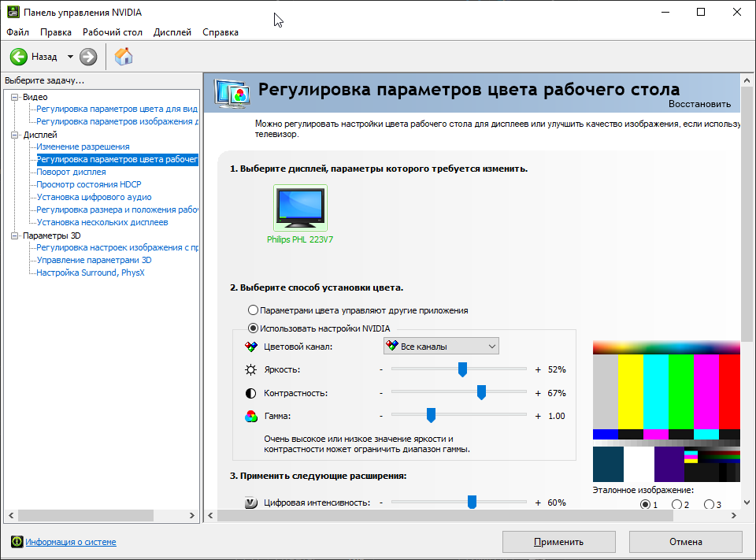
Task: Click the gamma slider thumb
Action: (x=431, y=415)
